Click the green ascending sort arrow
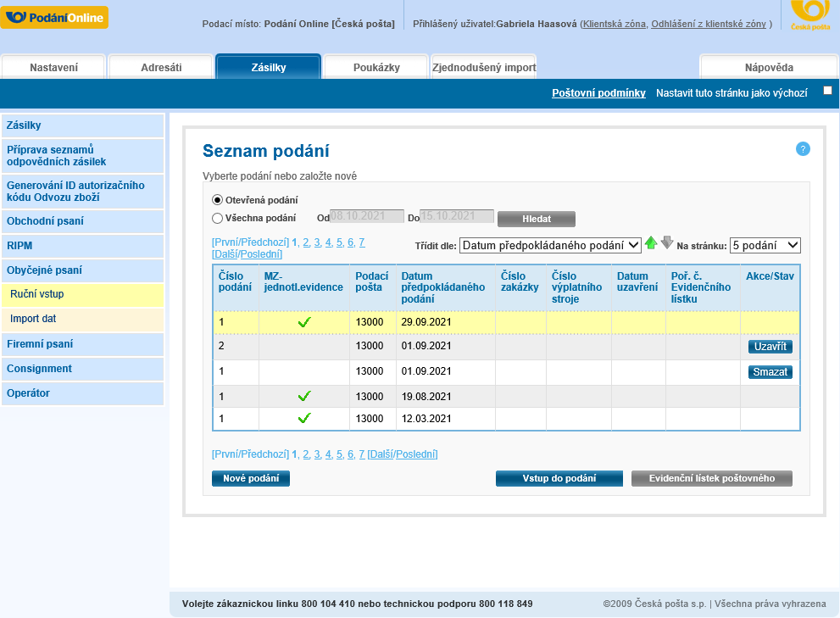840x618 pixels. [651, 243]
